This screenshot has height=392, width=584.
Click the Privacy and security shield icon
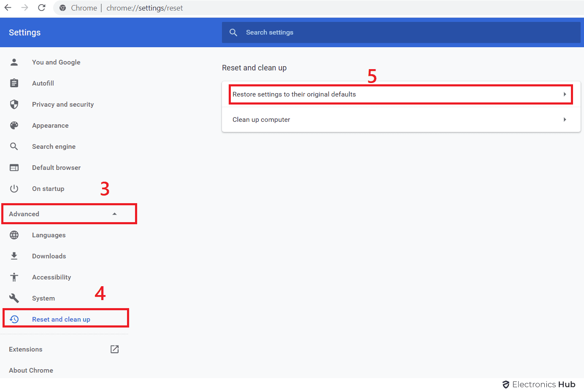[x=14, y=105]
